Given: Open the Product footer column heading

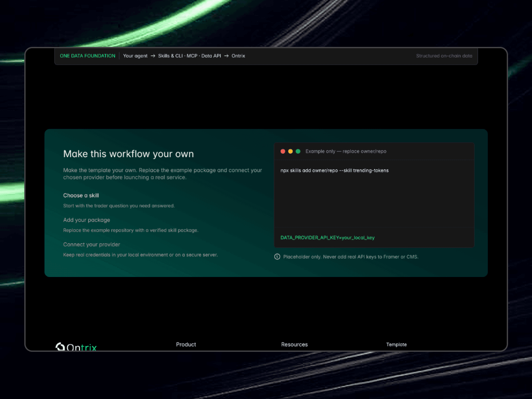Looking at the screenshot, I should [186, 344].
